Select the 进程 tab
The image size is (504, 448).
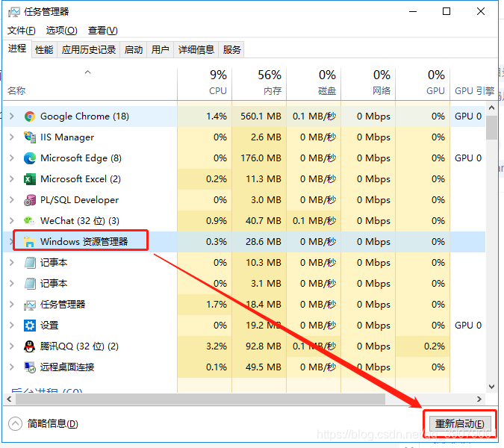17,49
